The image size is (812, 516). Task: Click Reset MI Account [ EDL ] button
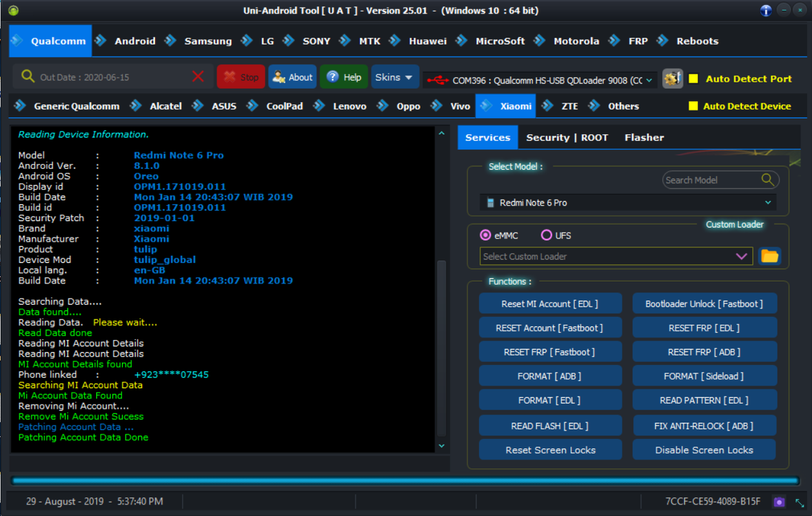coord(550,304)
